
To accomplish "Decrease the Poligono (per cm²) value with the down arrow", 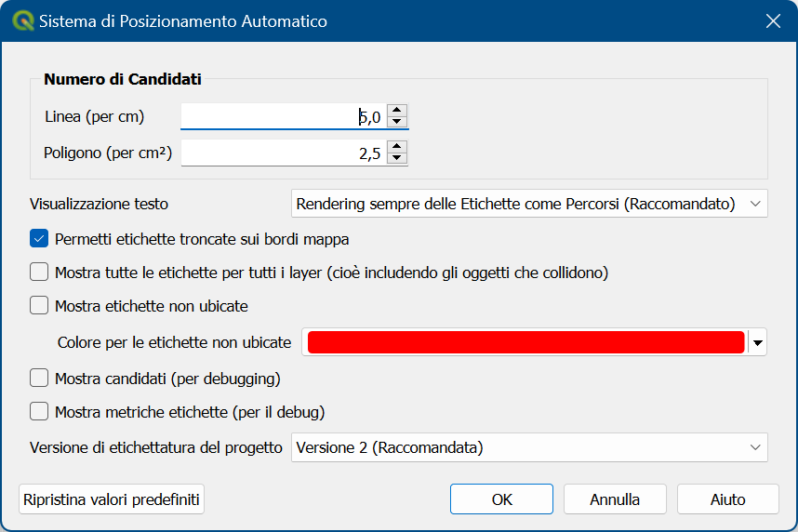I will point(396,158).
